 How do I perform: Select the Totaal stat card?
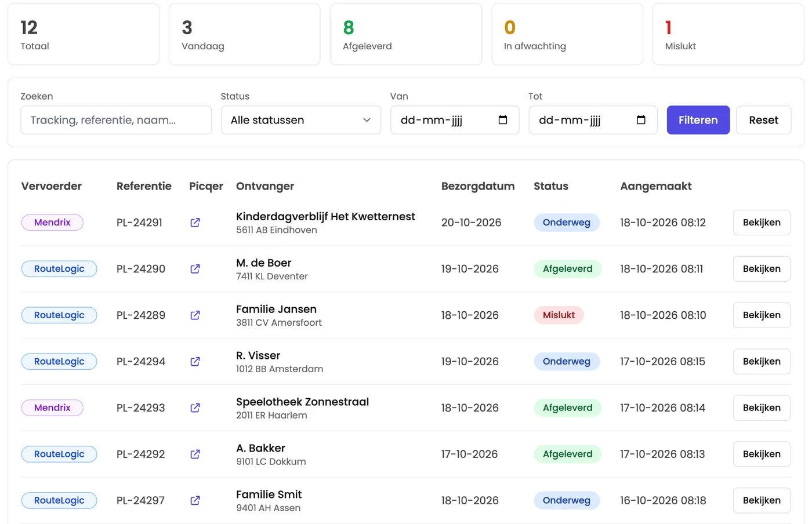84,34
